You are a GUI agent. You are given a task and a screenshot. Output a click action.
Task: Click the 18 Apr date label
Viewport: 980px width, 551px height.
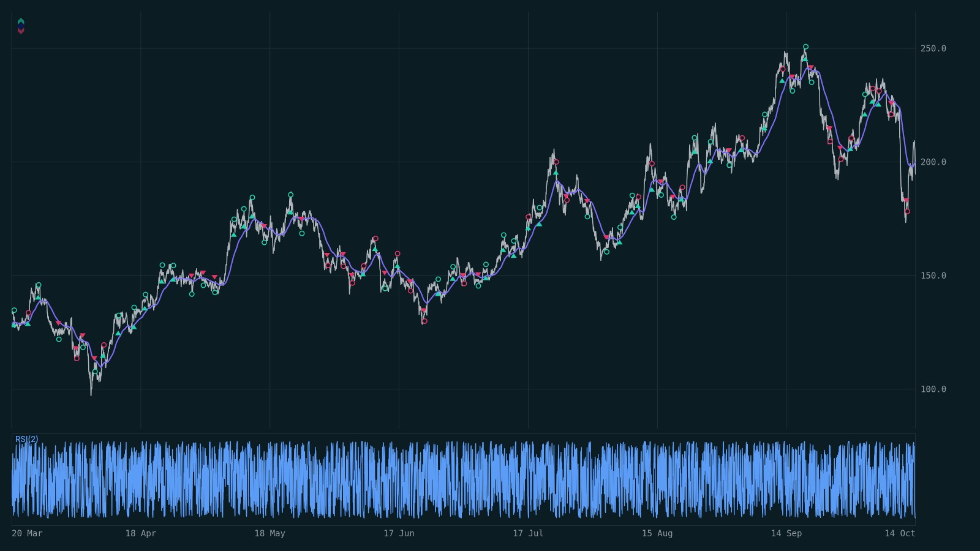point(141,533)
